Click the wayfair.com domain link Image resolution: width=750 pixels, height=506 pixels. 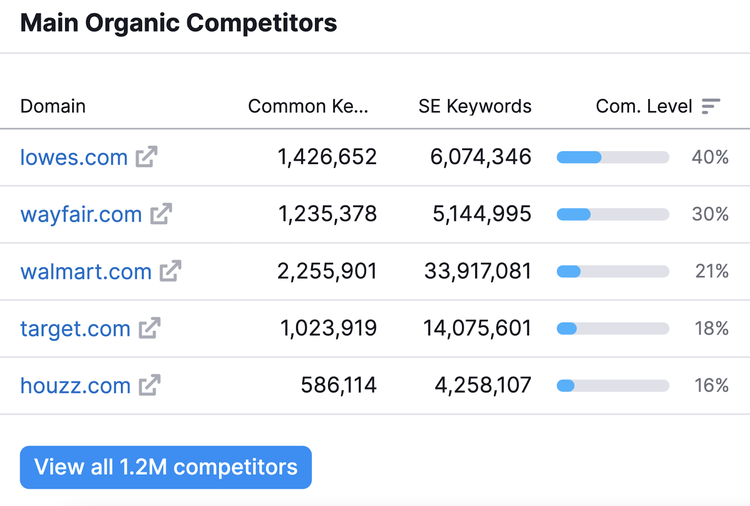click(81, 214)
